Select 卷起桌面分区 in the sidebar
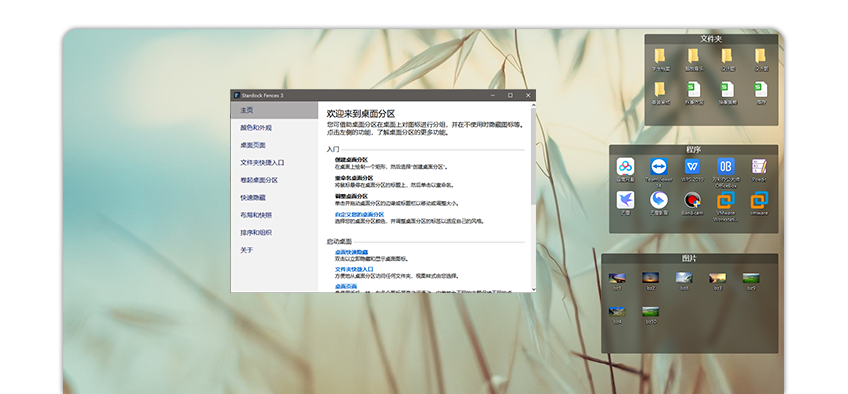This screenshot has width=848, height=394. (274, 180)
